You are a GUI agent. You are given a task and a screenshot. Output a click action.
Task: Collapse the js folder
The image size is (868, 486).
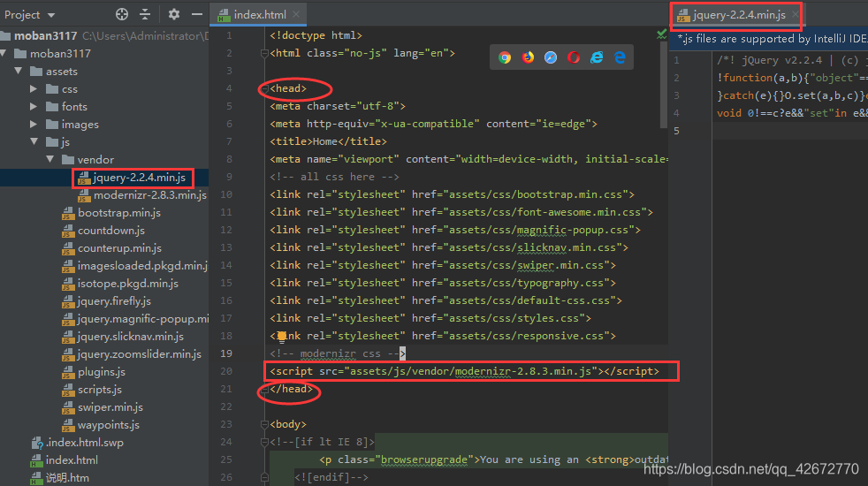pyautogui.click(x=34, y=141)
